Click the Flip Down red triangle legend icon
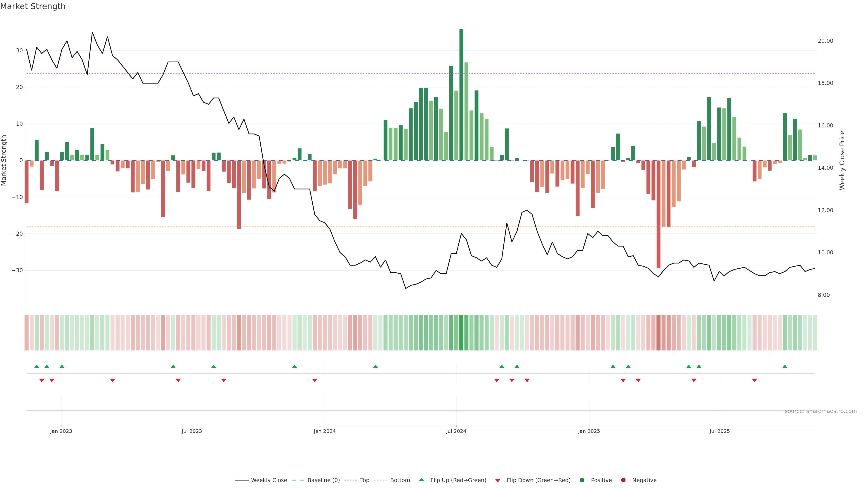This screenshot has height=488, width=868. tap(498, 481)
